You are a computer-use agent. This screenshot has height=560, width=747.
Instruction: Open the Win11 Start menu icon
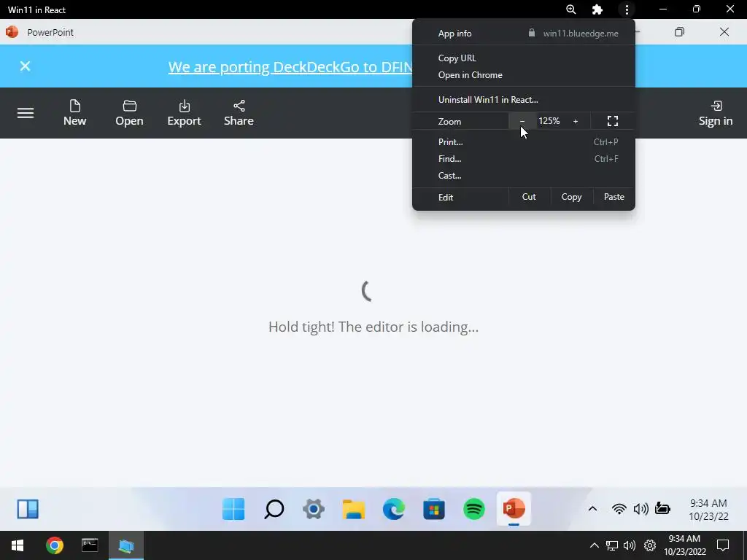point(233,509)
